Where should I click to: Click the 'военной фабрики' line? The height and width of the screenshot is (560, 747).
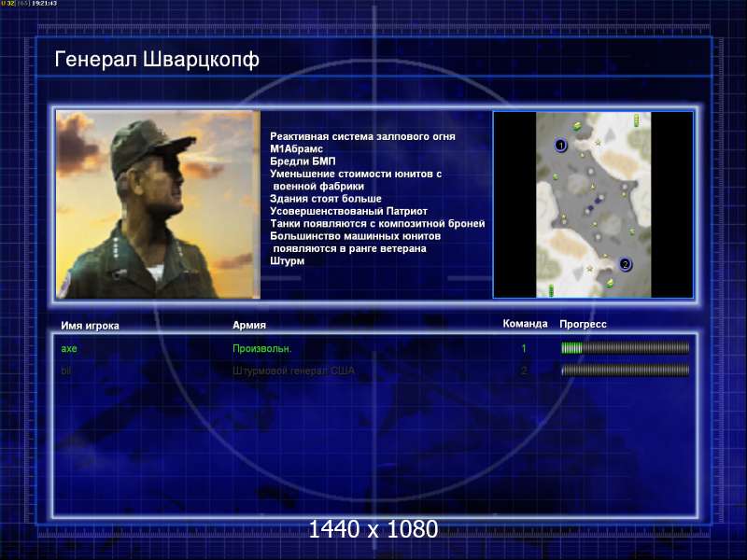tap(318, 186)
